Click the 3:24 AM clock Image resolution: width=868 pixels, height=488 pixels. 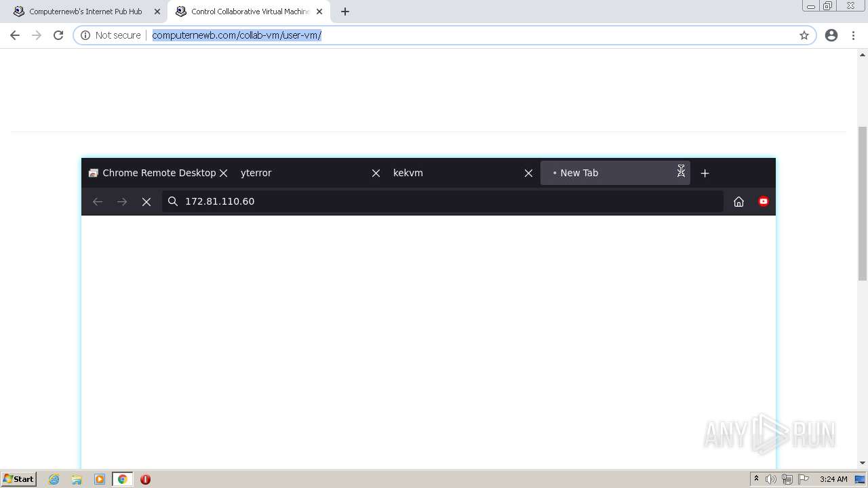(x=833, y=479)
